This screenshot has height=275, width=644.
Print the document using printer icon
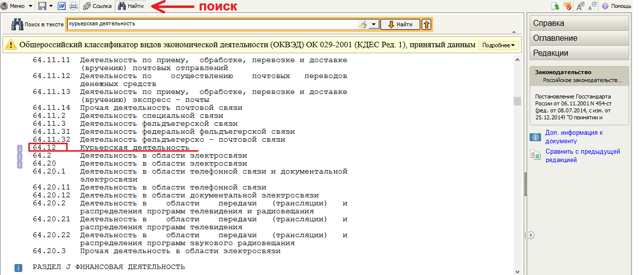(74, 6)
